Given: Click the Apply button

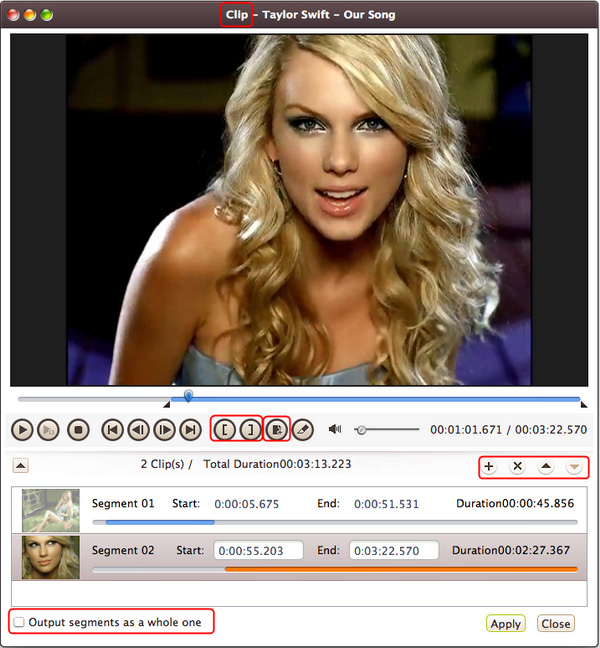Looking at the screenshot, I should (x=505, y=623).
